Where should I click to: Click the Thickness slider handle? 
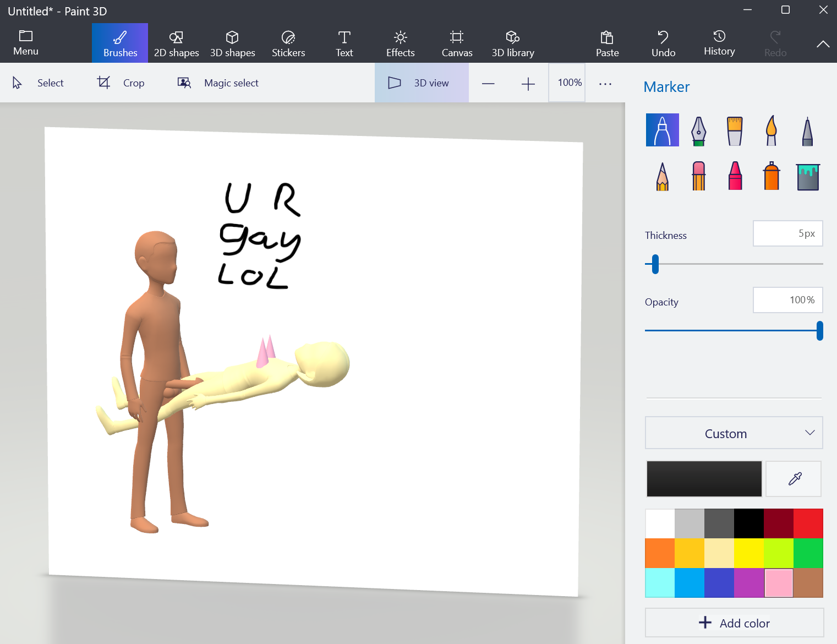click(655, 264)
